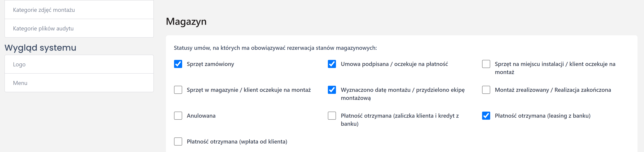
Task: Click 'Montaż zrealizowany / Realizacja zakończona' label
Action: click(x=553, y=90)
